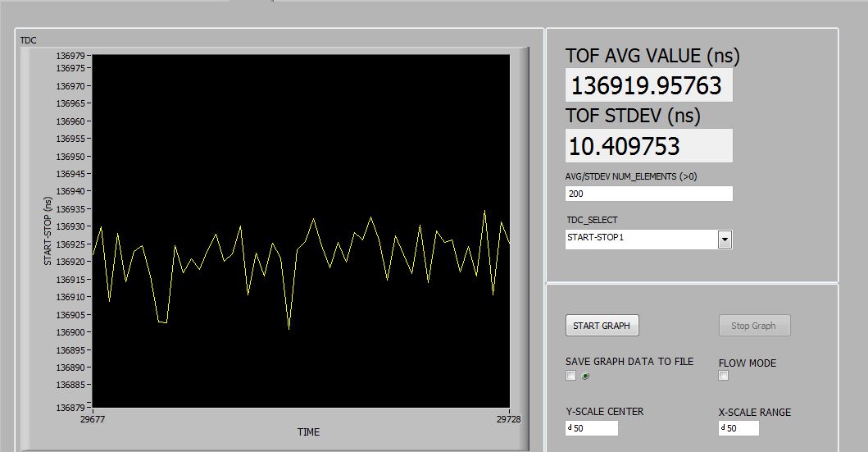Click the X-SCALE RANGE input field
868x452 pixels.
pyautogui.click(x=738, y=428)
